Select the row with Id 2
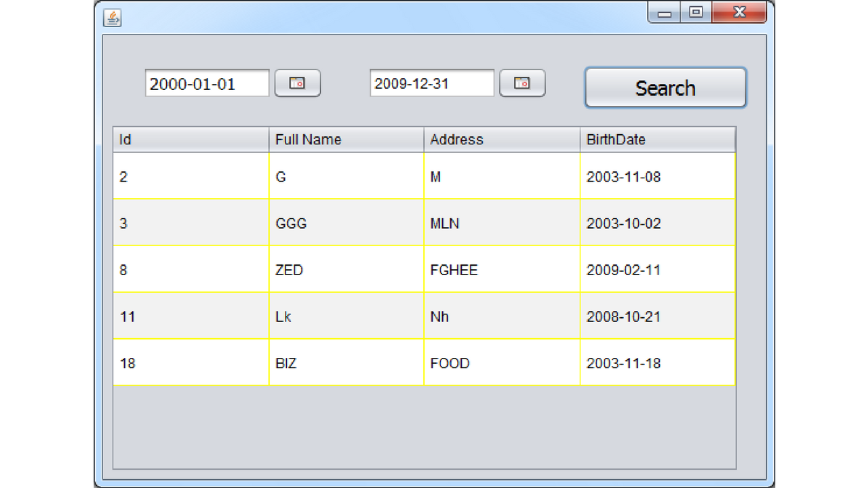Image resolution: width=868 pixels, height=488 pixels. (190, 175)
